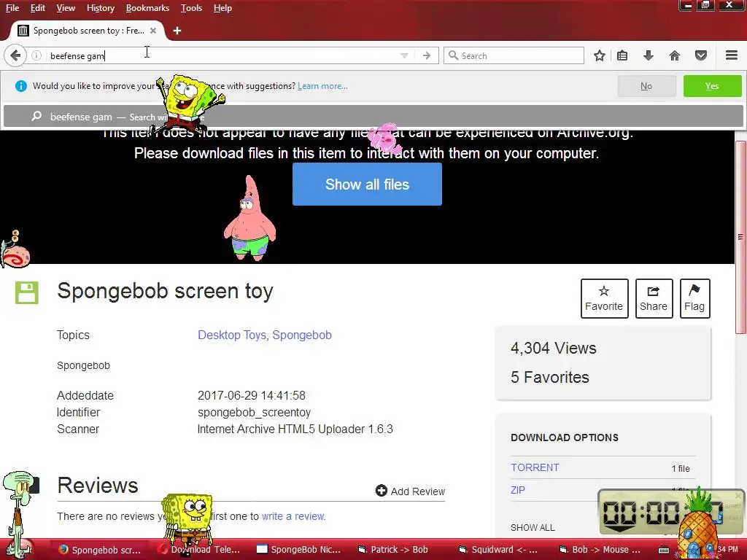Click inside the Search box
Screen dimensions: 747x560
pyautogui.click(x=514, y=55)
